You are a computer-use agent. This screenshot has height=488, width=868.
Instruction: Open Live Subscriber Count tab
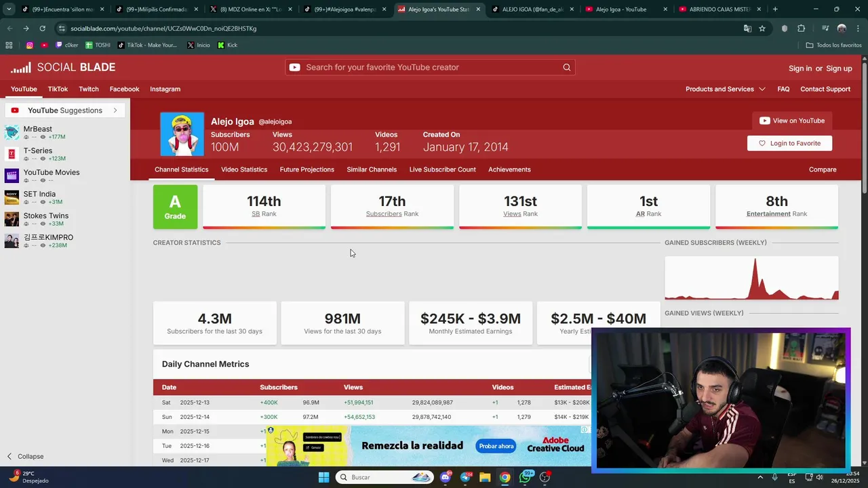point(442,169)
